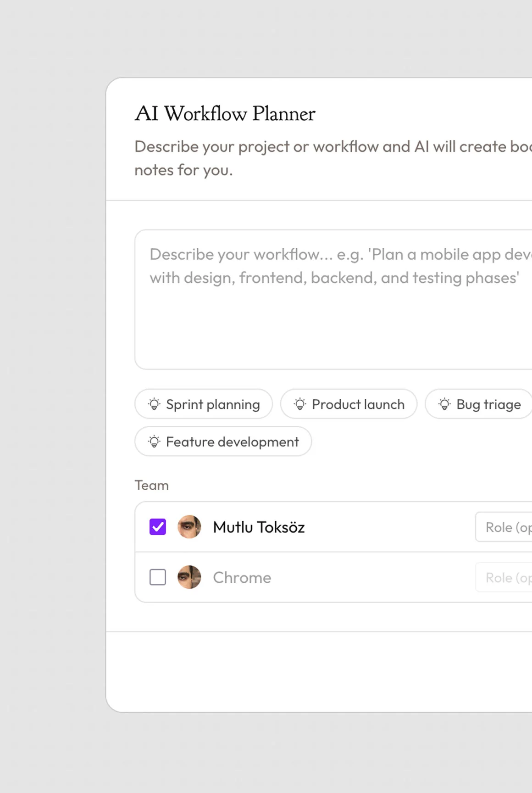Uncheck the Mutlu Toksöz team checkbox
The image size is (532, 793).
click(158, 527)
